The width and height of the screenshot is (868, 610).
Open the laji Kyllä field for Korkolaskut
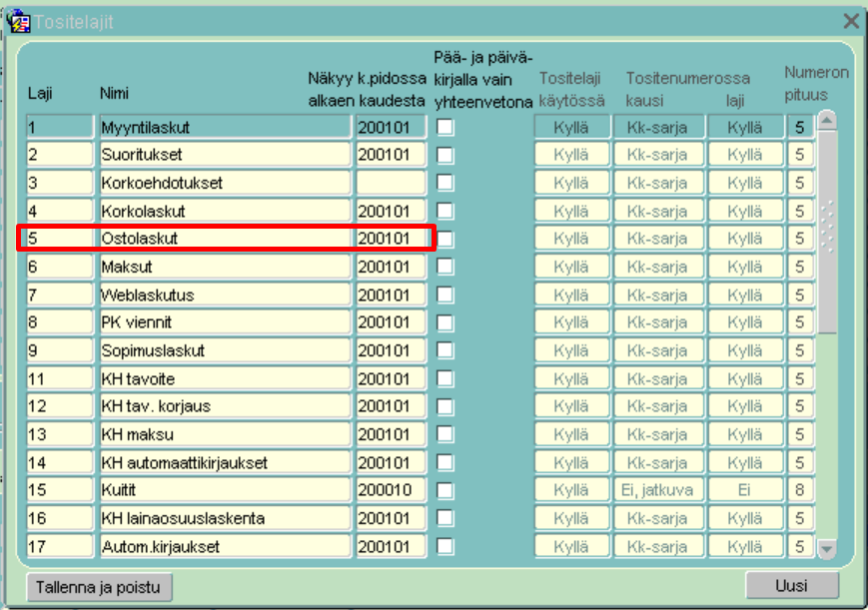click(745, 211)
